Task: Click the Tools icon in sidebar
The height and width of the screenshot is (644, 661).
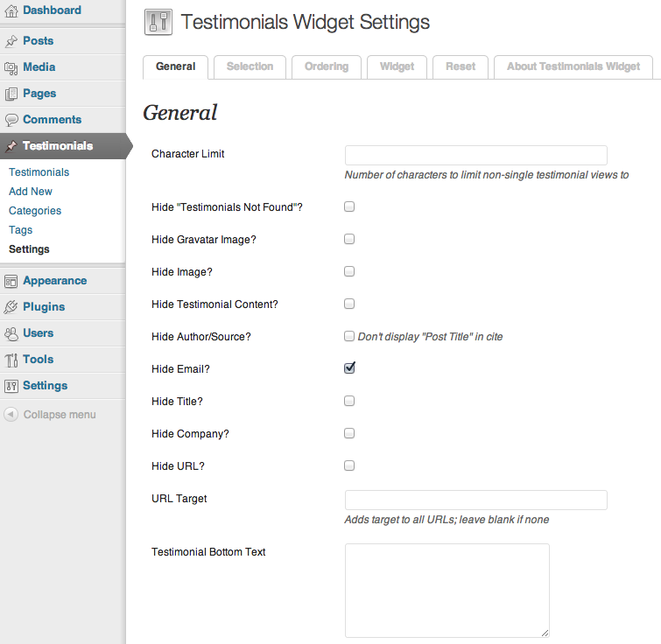Action: [11, 360]
